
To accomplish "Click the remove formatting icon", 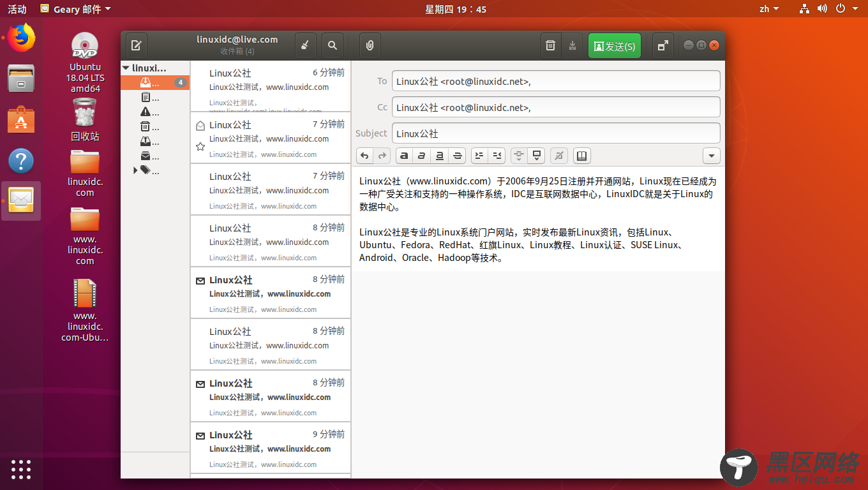I will point(559,156).
